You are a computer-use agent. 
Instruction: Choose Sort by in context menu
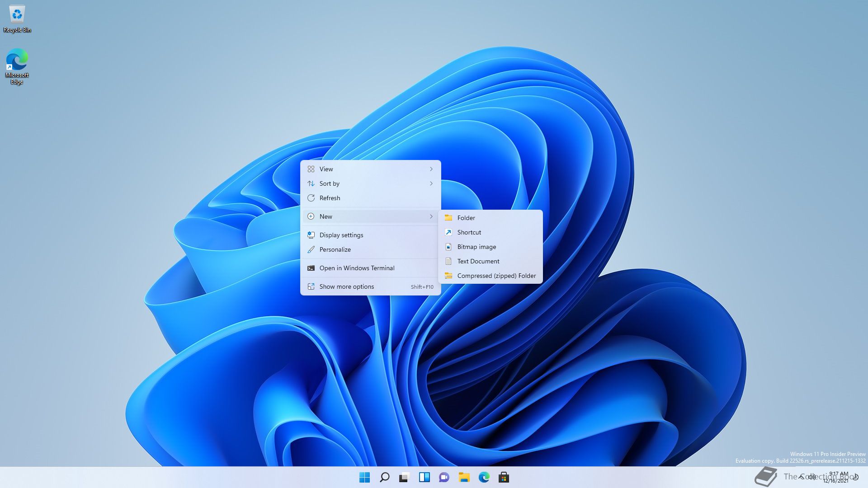371,183
